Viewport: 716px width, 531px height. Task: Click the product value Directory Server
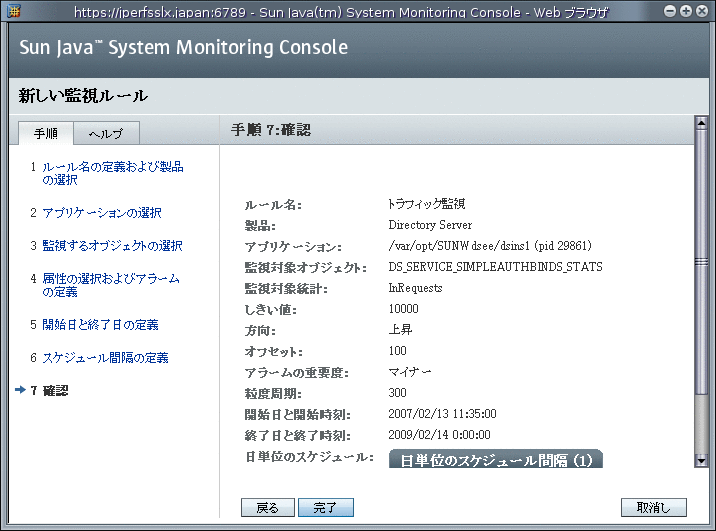pyautogui.click(x=430, y=225)
